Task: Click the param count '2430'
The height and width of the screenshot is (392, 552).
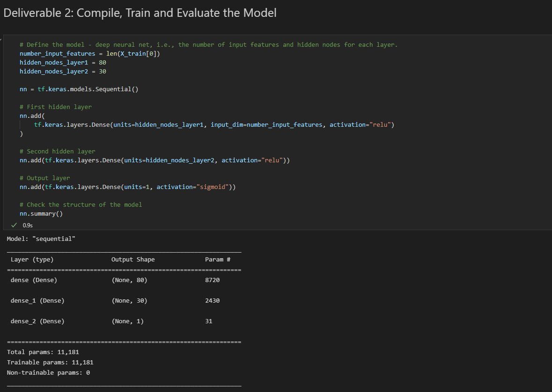Action: (212, 300)
